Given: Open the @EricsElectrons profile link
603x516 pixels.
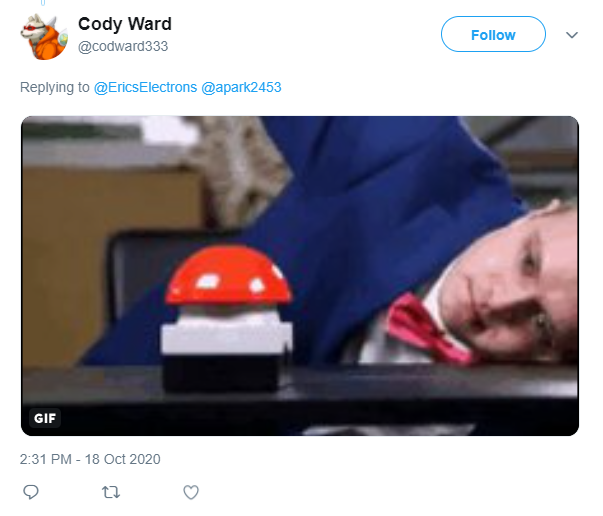Looking at the screenshot, I should click(145, 87).
